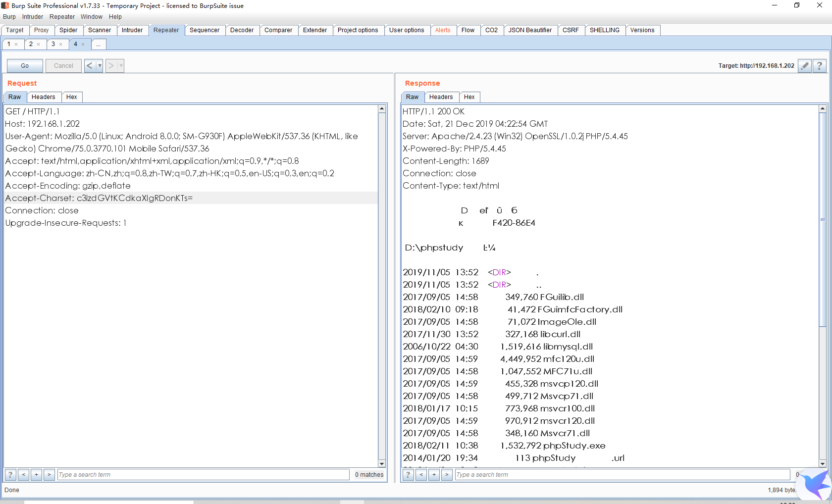Go to next request in history
The image size is (832, 504).
(111, 66)
